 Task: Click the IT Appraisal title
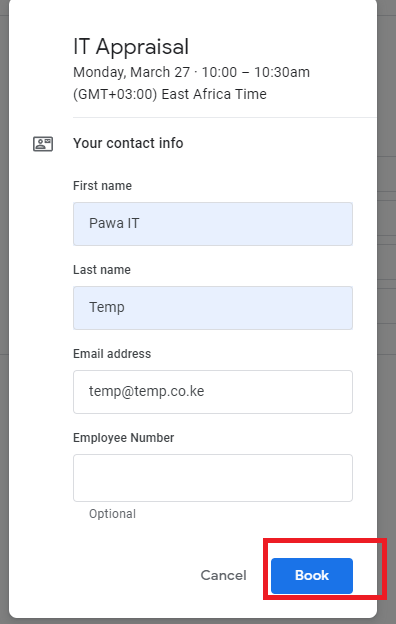point(131,47)
